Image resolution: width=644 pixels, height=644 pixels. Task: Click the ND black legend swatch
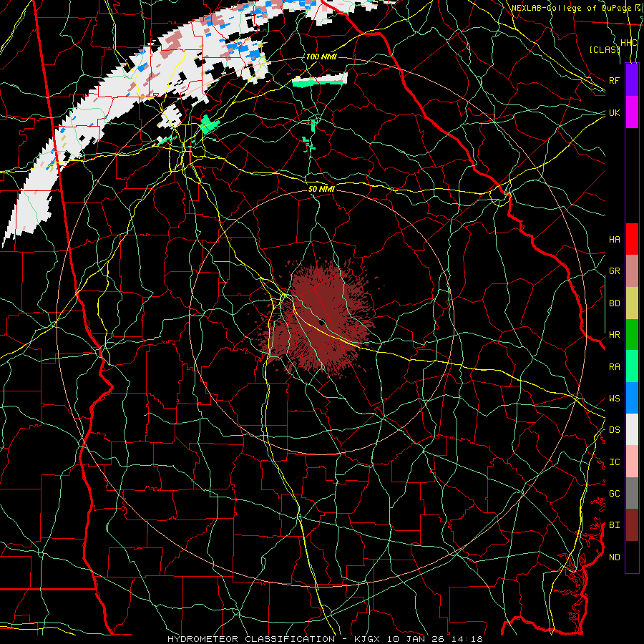click(632, 557)
